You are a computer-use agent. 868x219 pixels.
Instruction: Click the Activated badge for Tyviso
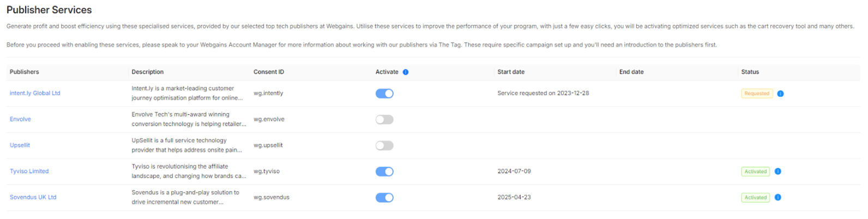point(755,171)
